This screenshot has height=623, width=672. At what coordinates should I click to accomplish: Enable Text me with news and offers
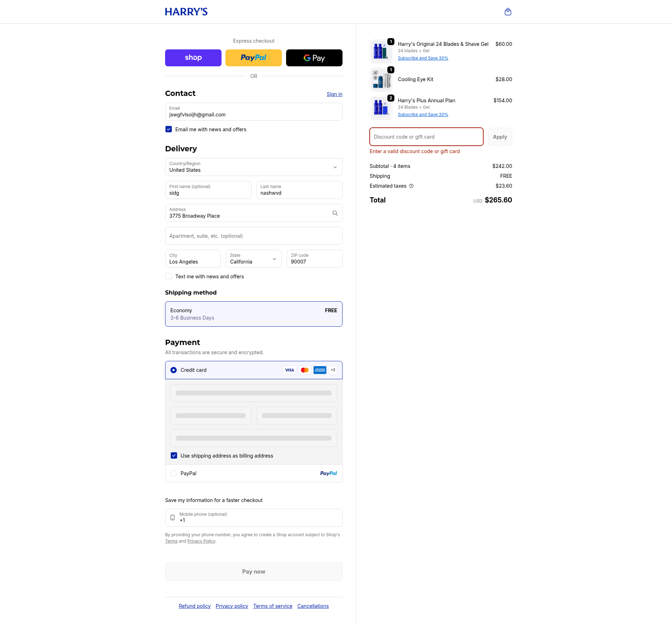pyautogui.click(x=169, y=277)
